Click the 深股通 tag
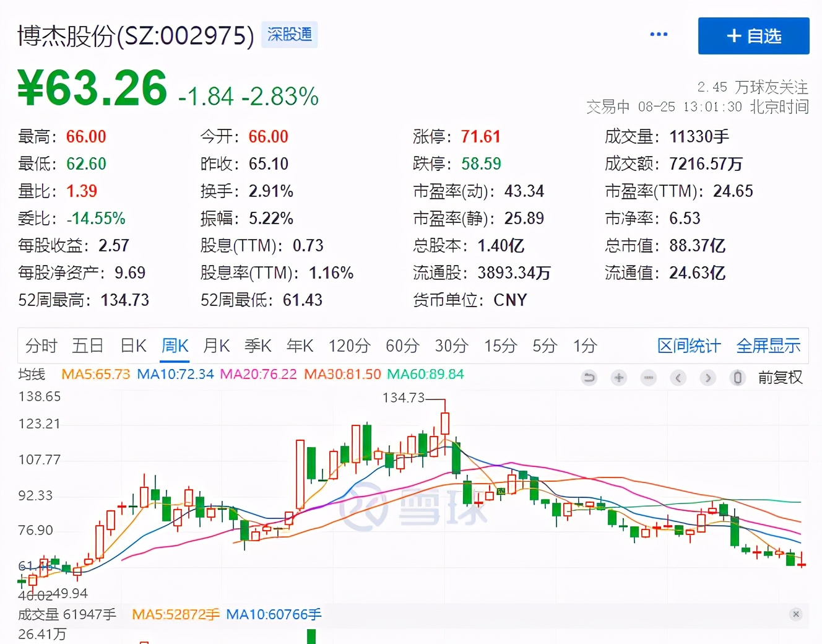The image size is (822, 644). tap(290, 35)
